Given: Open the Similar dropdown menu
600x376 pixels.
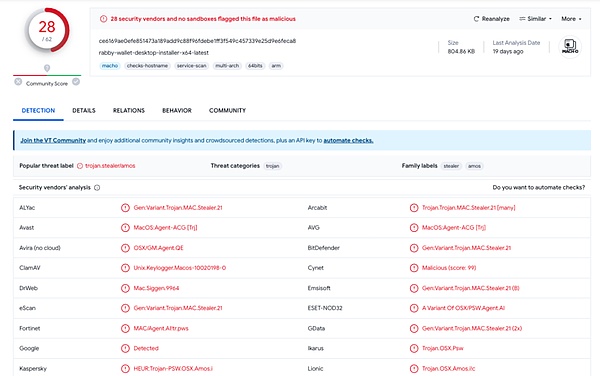Looking at the screenshot, I should (535, 19).
